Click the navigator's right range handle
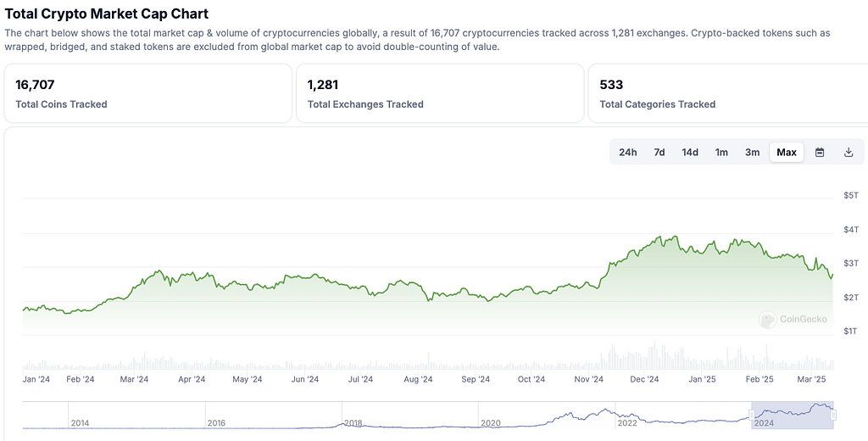 coord(834,415)
